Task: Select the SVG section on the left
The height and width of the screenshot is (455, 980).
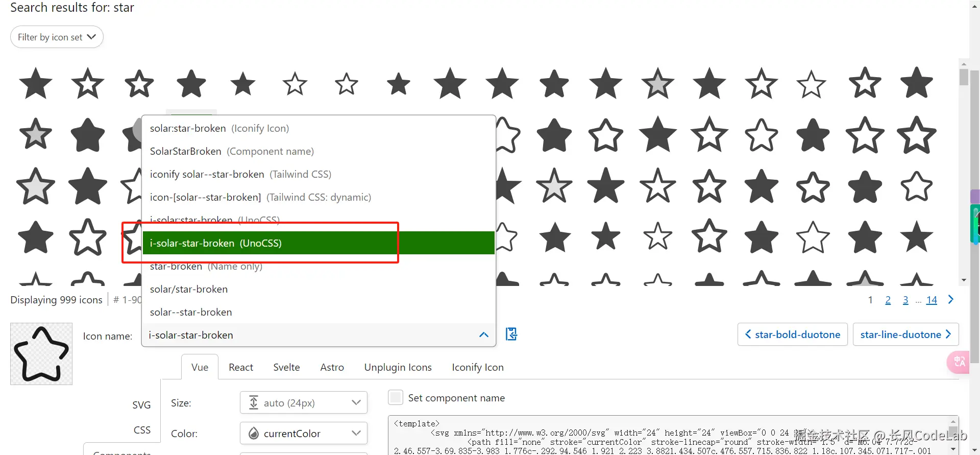Action: point(141,405)
